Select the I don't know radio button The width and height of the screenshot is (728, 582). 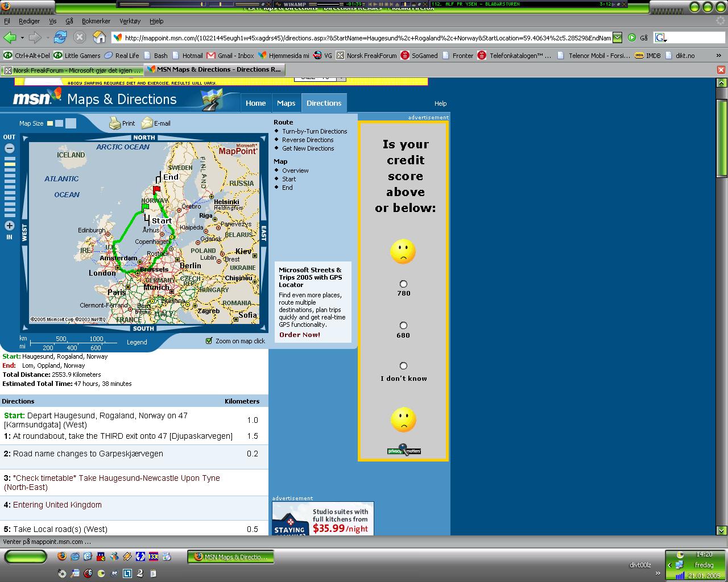tap(403, 366)
